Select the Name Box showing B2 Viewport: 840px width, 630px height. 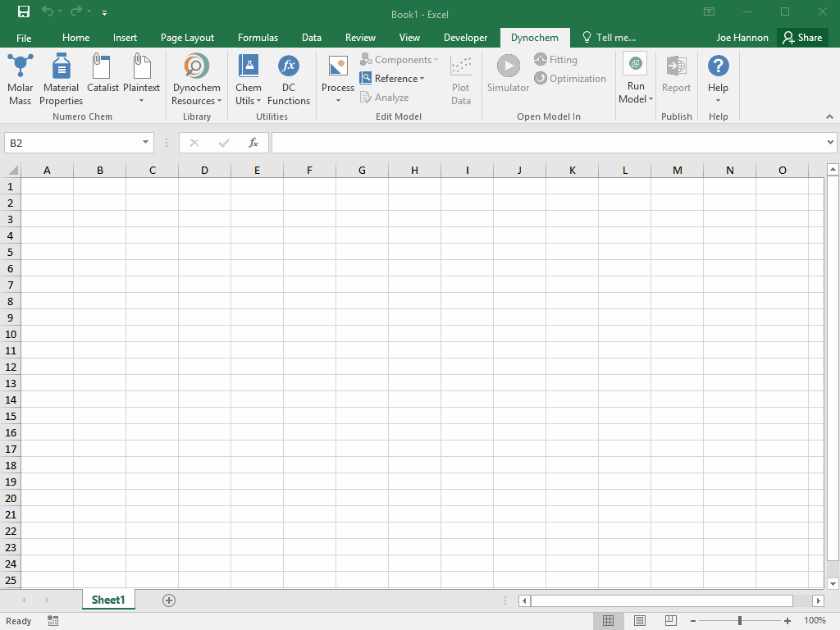pos(74,142)
